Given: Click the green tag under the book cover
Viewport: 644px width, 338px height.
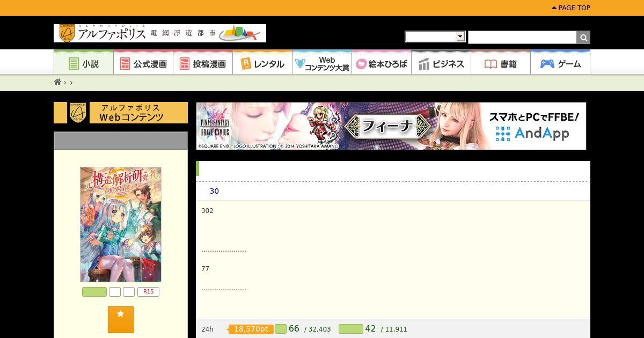Looking at the screenshot, I should coord(94,292).
